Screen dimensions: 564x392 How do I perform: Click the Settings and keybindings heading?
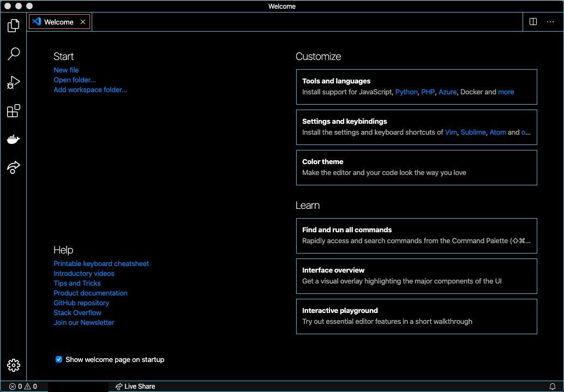(x=344, y=121)
